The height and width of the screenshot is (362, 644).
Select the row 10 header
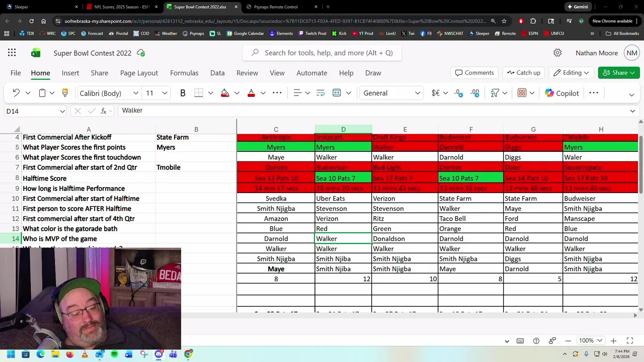tap(17, 199)
